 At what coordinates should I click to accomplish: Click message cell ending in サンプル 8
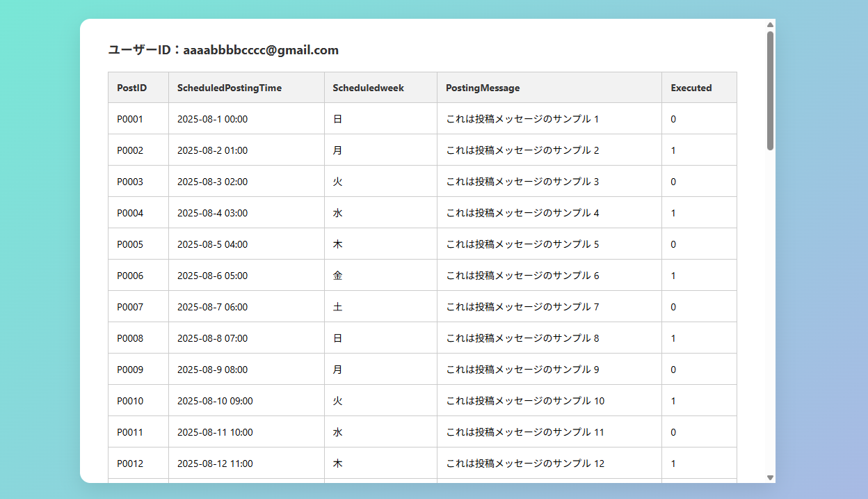point(549,338)
